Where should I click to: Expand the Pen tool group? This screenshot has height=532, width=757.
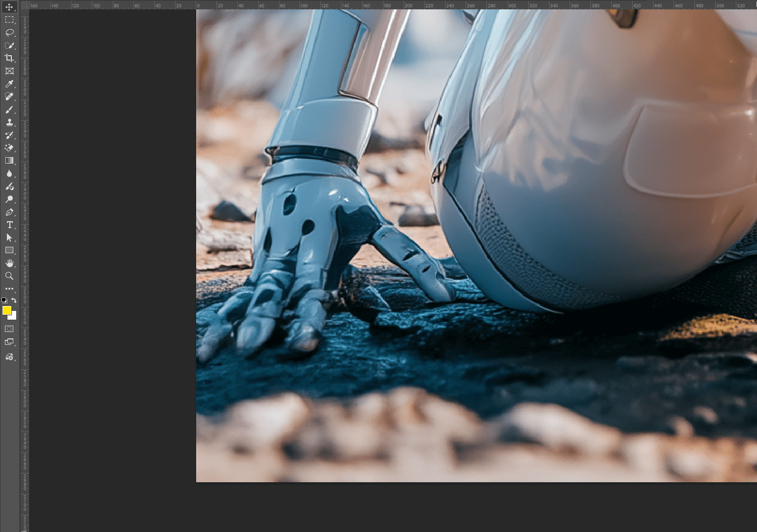pyautogui.click(x=14, y=215)
